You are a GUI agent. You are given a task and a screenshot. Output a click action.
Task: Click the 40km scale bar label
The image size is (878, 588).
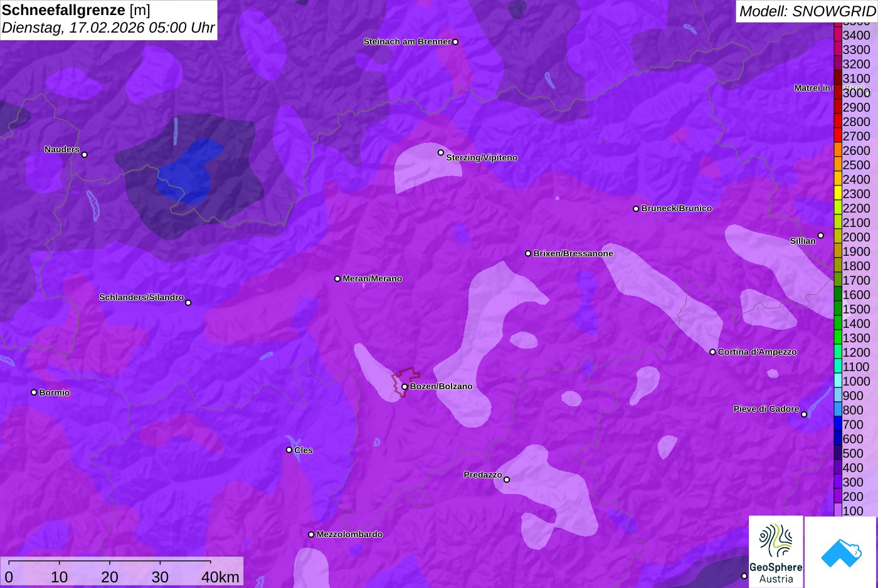tap(220, 577)
